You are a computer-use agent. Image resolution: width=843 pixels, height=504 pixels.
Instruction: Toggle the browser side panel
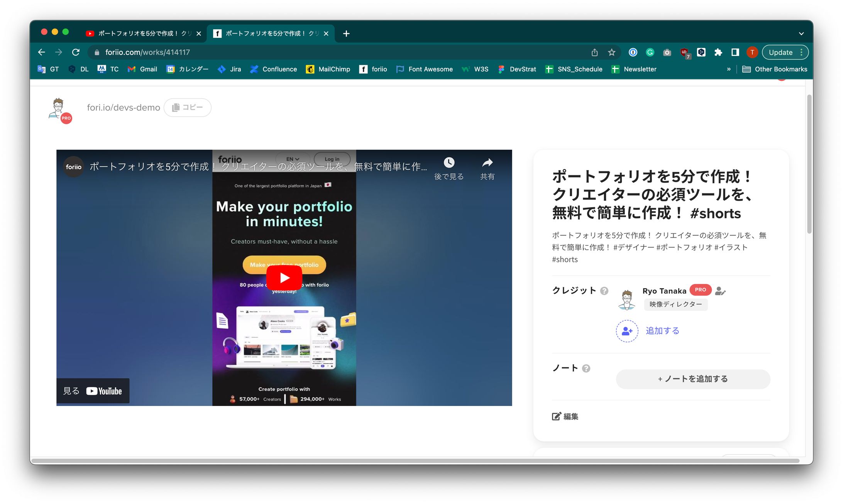[735, 52]
